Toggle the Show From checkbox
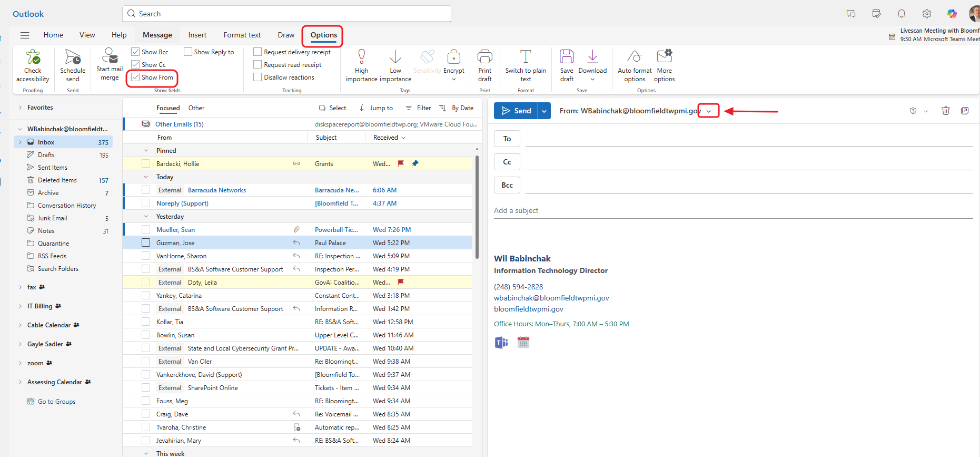This screenshot has height=457, width=980. pyautogui.click(x=135, y=77)
